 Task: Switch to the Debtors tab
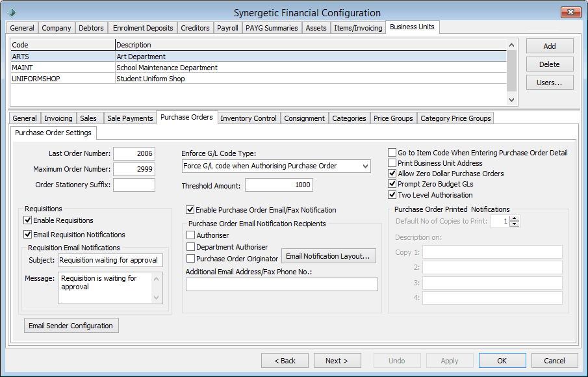coord(91,28)
